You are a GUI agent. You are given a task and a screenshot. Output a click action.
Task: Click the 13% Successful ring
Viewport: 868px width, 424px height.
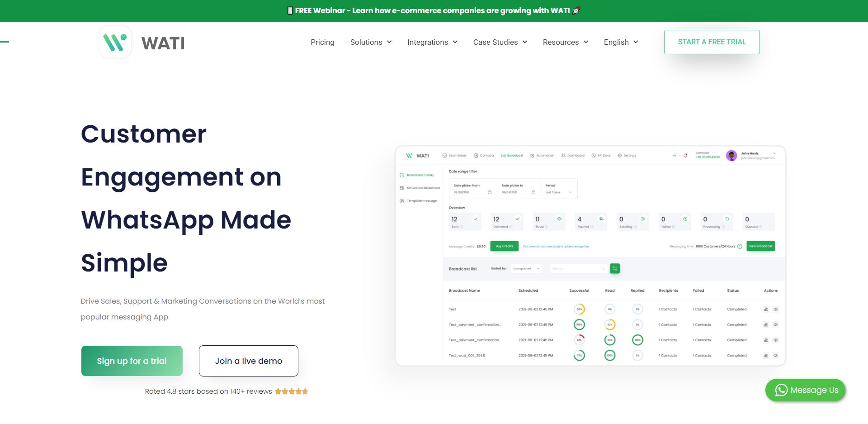[579, 340]
